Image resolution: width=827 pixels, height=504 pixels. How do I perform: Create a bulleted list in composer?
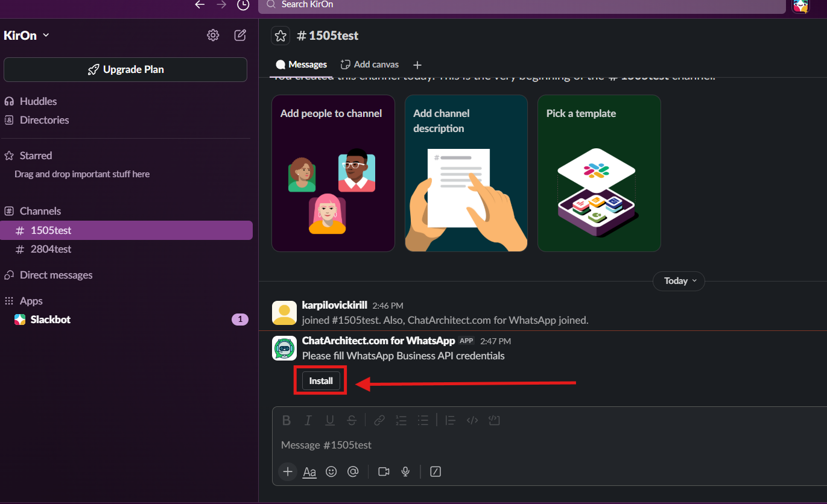423,420
